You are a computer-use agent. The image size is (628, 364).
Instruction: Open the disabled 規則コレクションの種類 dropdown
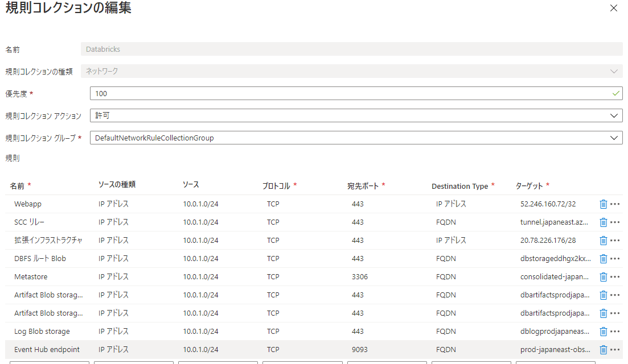click(x=352, y=71)
